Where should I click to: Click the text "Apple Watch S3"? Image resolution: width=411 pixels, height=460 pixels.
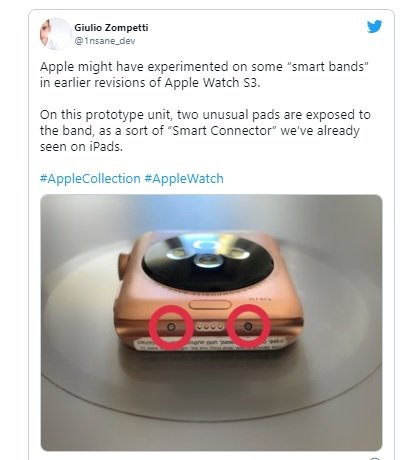[212, 82]
